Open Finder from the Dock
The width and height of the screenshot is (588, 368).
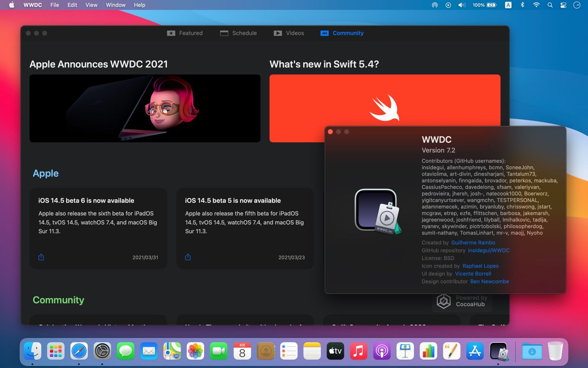32,351
